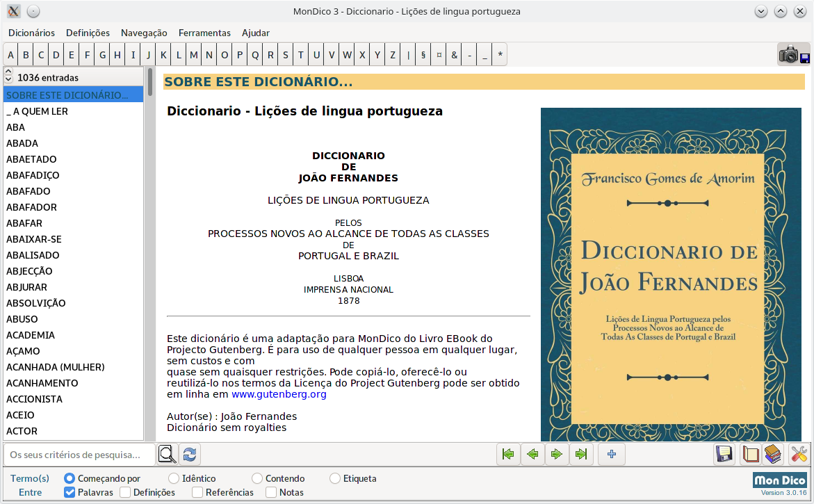Click the floppy disk save icon
The height and width of the screenshot is (504, 814).
[x=724, y=454]
